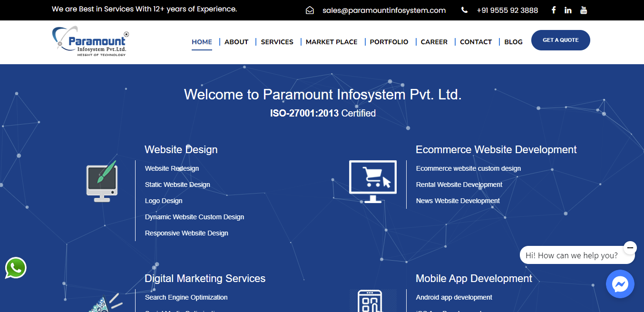Click the Ecommerce shopping cart monitor icon
This screenshot has width=644, height=312.
click(372, 182)
